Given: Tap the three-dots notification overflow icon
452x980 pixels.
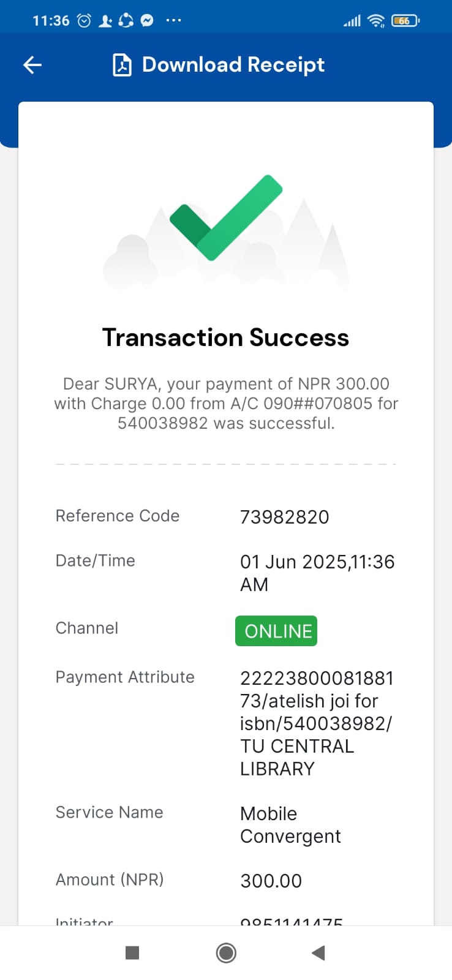Looking at the screenshot, I should pyautogui.click(x=173, y=21).
